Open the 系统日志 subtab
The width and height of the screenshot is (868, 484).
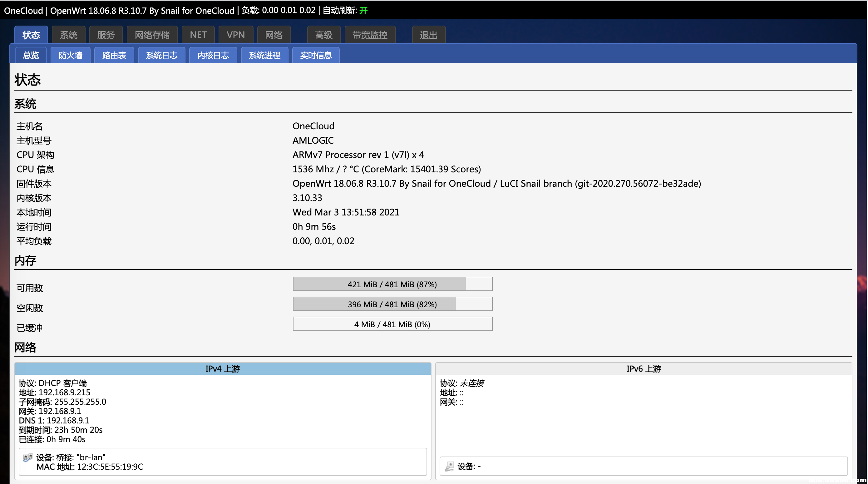coord(161,55)
